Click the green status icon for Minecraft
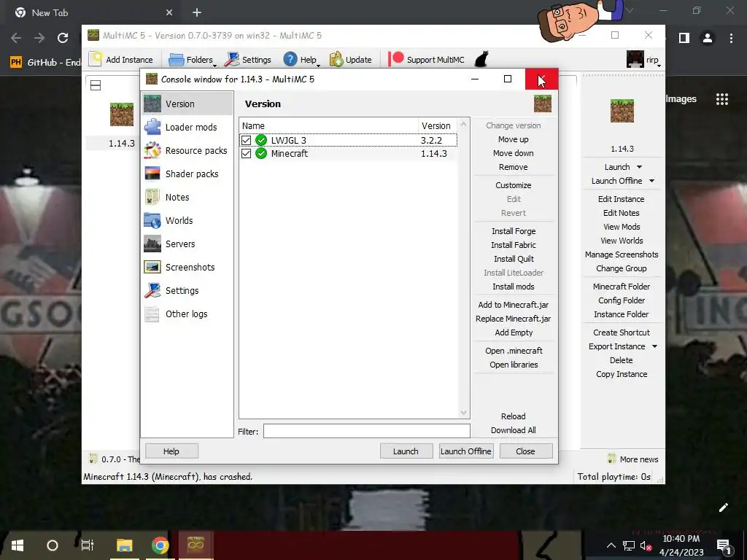 click(261, 154)
